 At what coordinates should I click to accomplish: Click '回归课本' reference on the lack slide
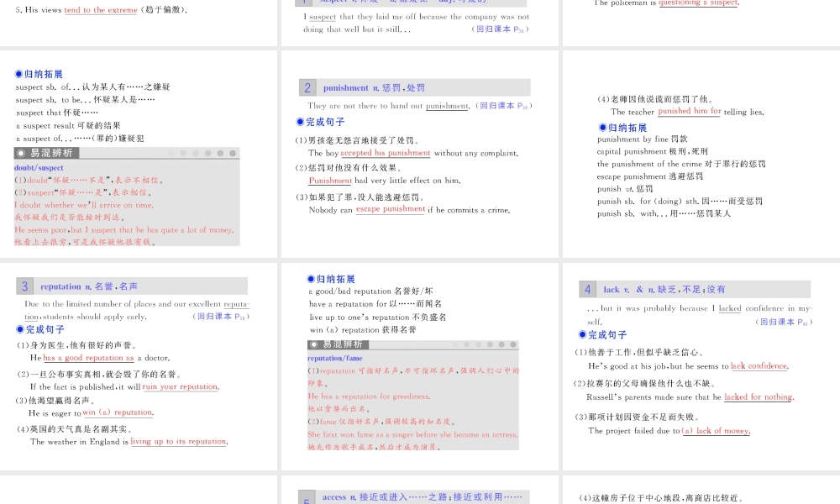click(784, 322)
